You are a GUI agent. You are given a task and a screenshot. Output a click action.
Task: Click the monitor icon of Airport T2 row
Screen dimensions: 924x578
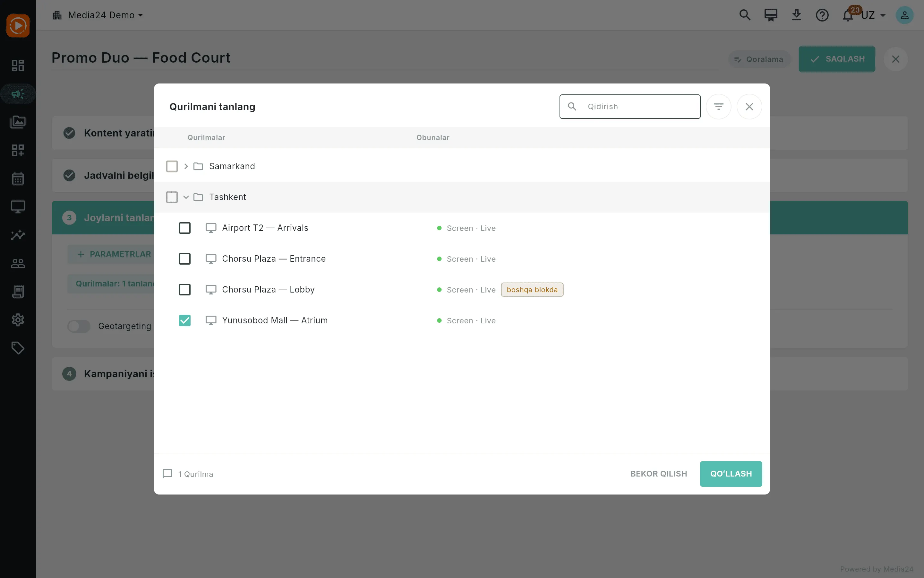(x=211, y=228)
